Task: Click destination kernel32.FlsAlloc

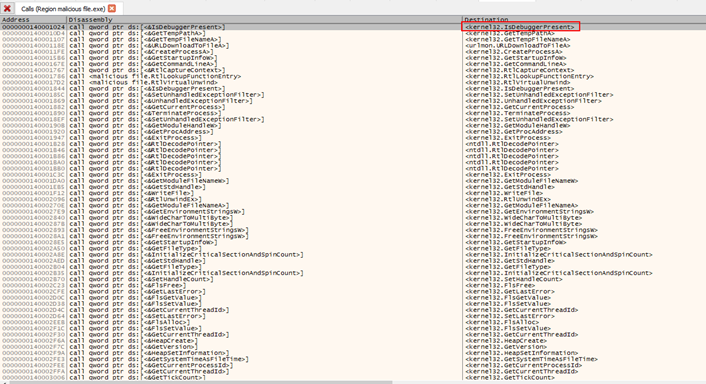Action: 502,322
